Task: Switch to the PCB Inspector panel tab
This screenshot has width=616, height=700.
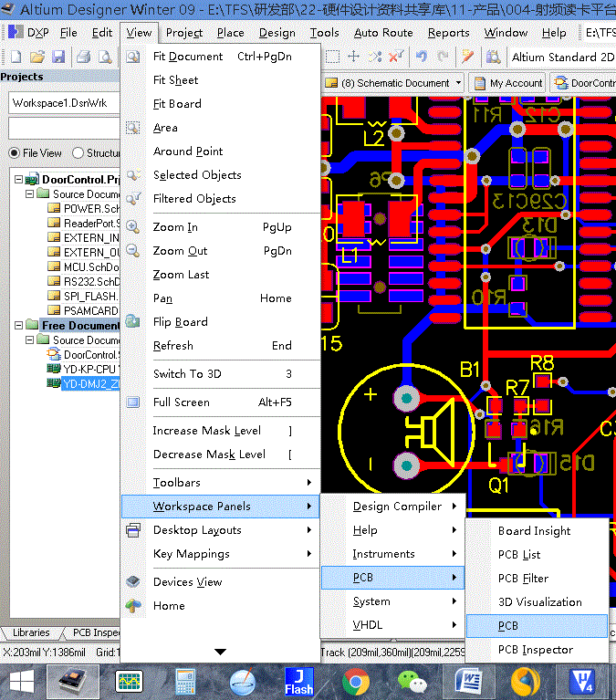Action: pos(95,633)
